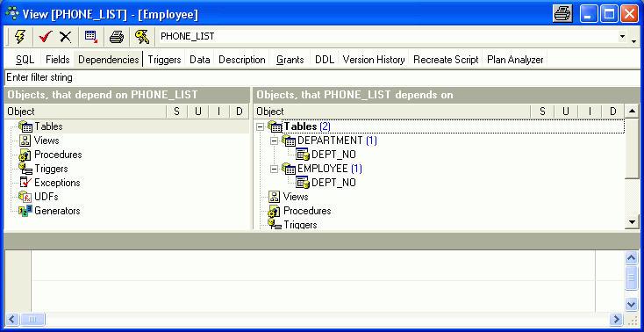This screenshot has height=332, width=644.
Task: Select the Exceptions row in left tree
Action: 57,183
